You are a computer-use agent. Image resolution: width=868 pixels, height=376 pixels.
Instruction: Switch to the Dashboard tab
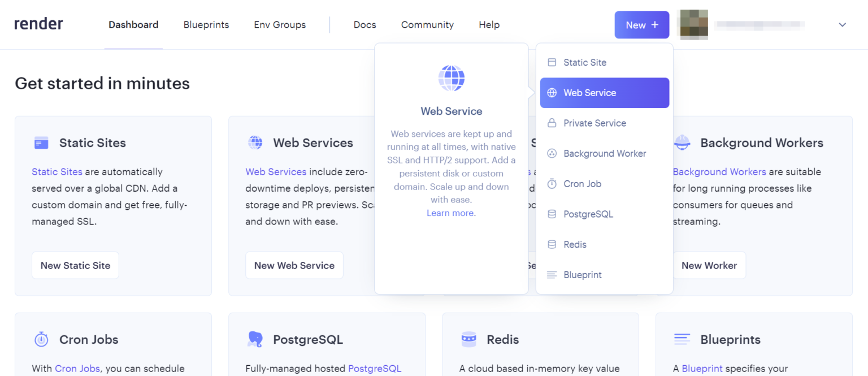(133, 25)
